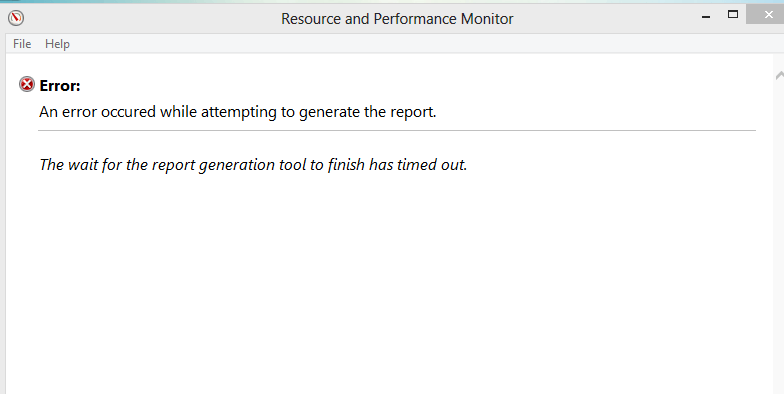Screen dimensions: 784x394
Task: Click the empty title bar area left of the title
Action: [150, 18]
